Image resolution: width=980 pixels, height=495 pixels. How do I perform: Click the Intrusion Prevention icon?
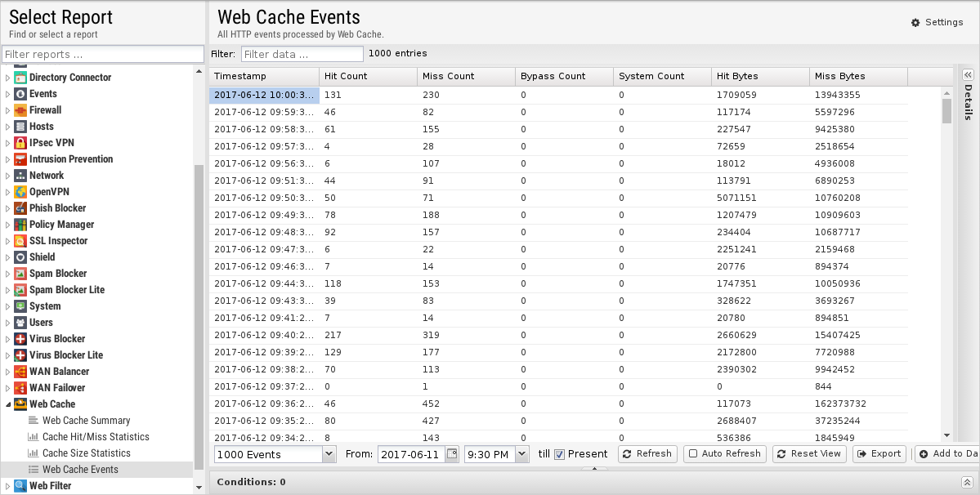(x=20, y=159)
